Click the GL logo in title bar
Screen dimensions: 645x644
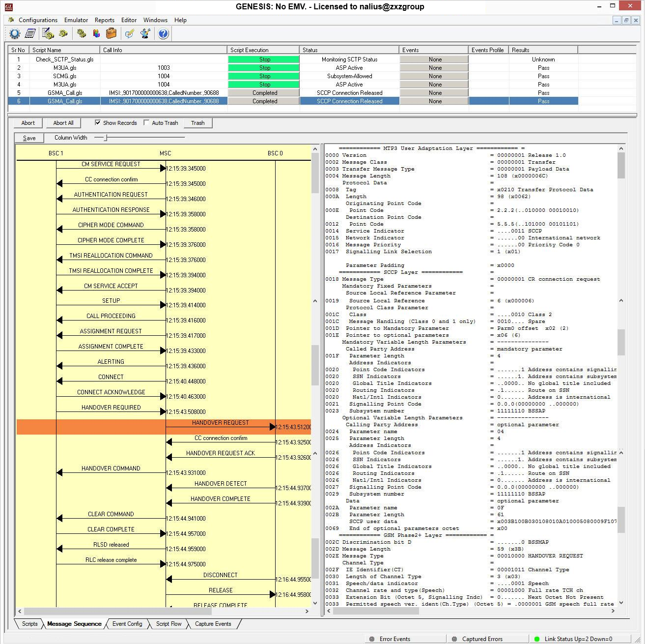tap(8, 7)
